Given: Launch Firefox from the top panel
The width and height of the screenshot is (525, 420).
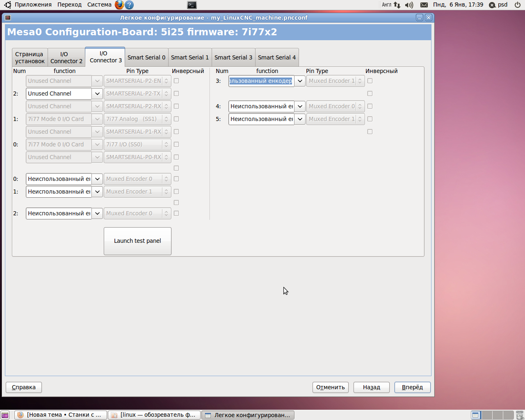Looking at the screenshot, I should tap(119, 5).
